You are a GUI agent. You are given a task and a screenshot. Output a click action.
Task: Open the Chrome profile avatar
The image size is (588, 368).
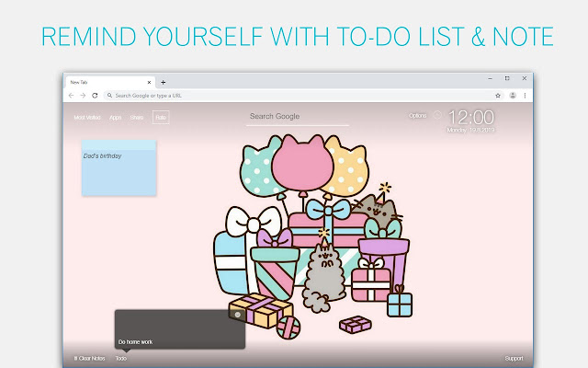pos(513,96)
